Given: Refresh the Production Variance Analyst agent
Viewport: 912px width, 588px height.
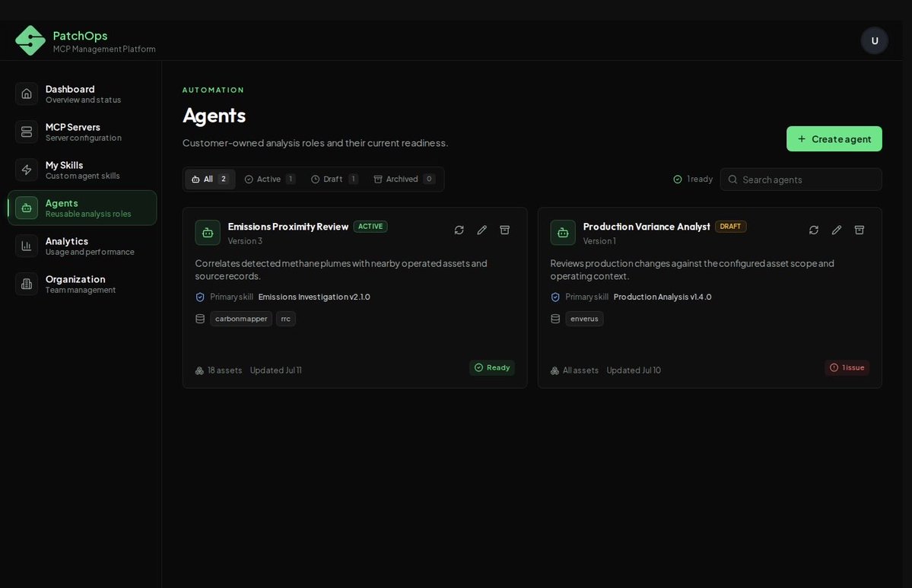Looking at the screenshot, I should pyautogui.click(x=814, y=230).
